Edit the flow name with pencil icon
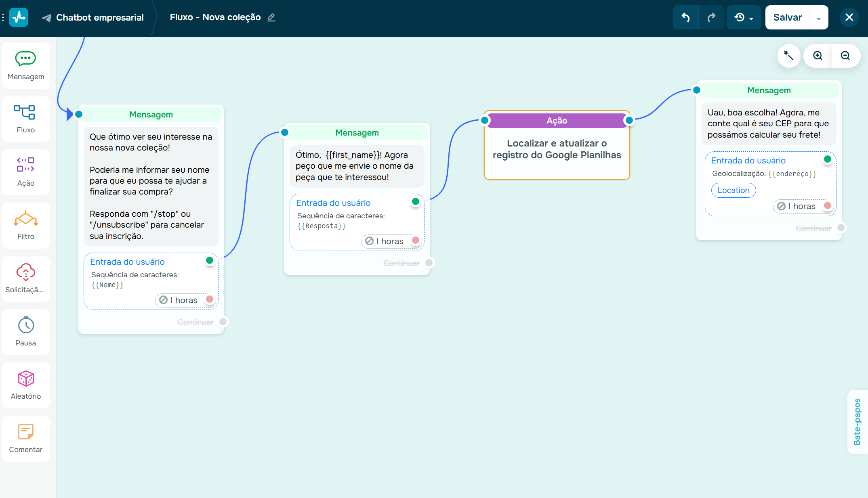Image resolution: width=868 pixels, height=498 pixels. click(x=271, y=17)
